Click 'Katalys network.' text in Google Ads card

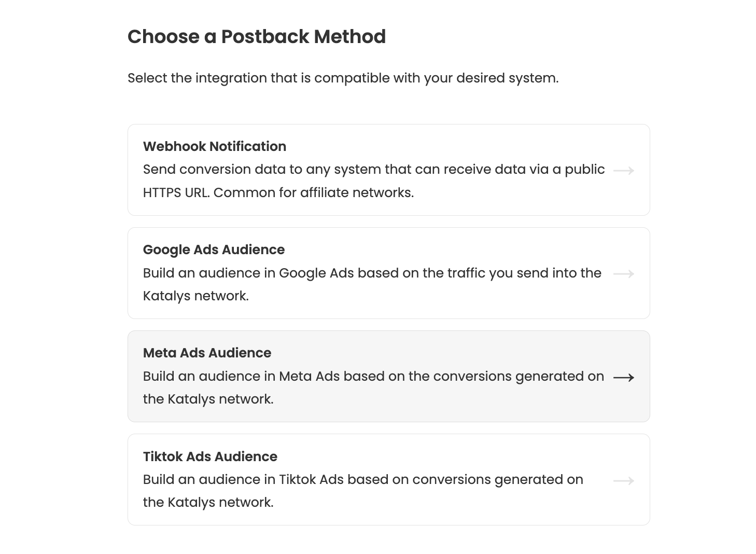(195, 296)
